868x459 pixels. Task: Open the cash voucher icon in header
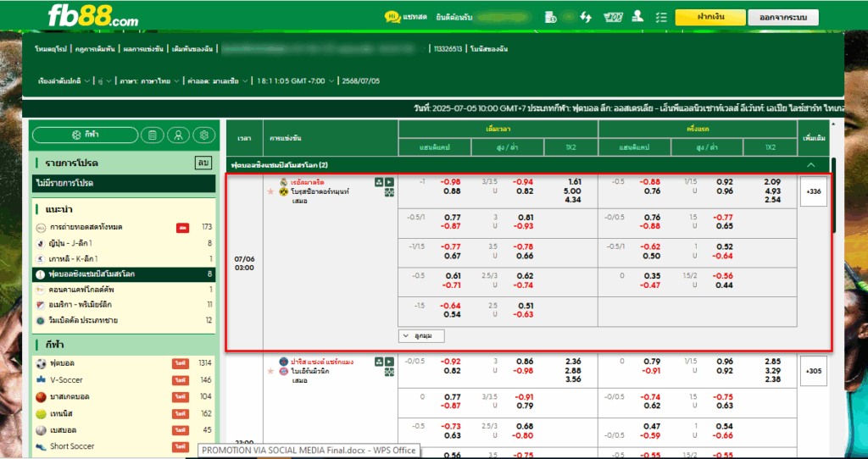coord(612,17)
